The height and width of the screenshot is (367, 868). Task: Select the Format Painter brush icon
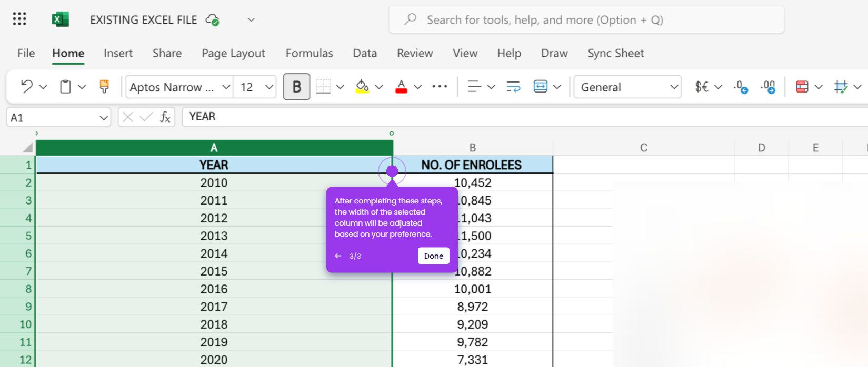click(x=104, y=87)
